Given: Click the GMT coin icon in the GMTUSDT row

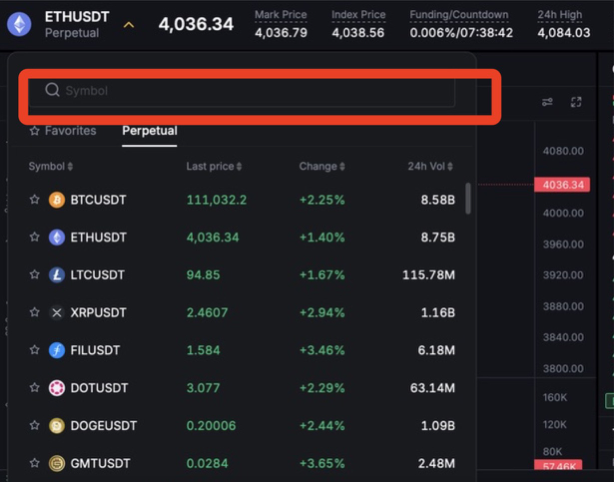Looking at the screenshot, I should click(x=57, y=463).
